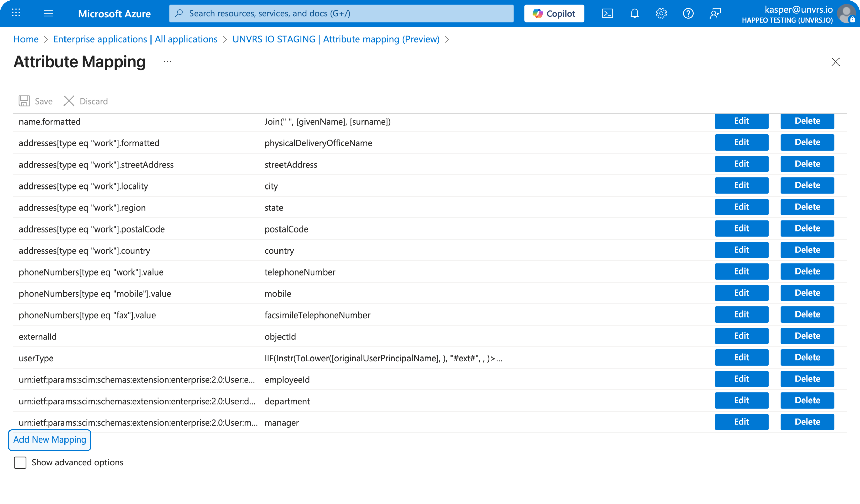
Task: Open Copilot from the top bar
Action: (554, 13)
